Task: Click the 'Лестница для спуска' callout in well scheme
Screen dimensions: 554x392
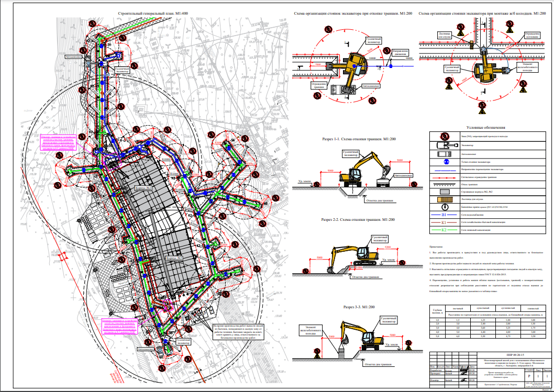Action: pos(445,35)
